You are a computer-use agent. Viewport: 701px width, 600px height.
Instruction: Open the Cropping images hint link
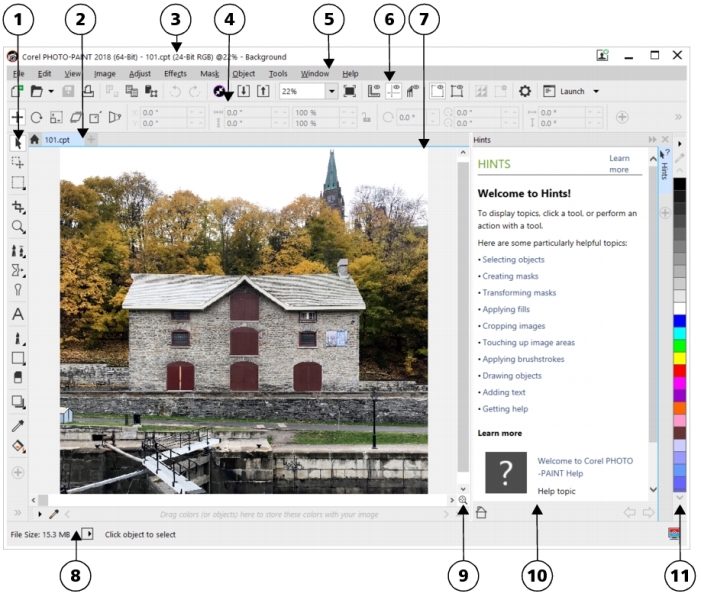(x=514, y=326)
